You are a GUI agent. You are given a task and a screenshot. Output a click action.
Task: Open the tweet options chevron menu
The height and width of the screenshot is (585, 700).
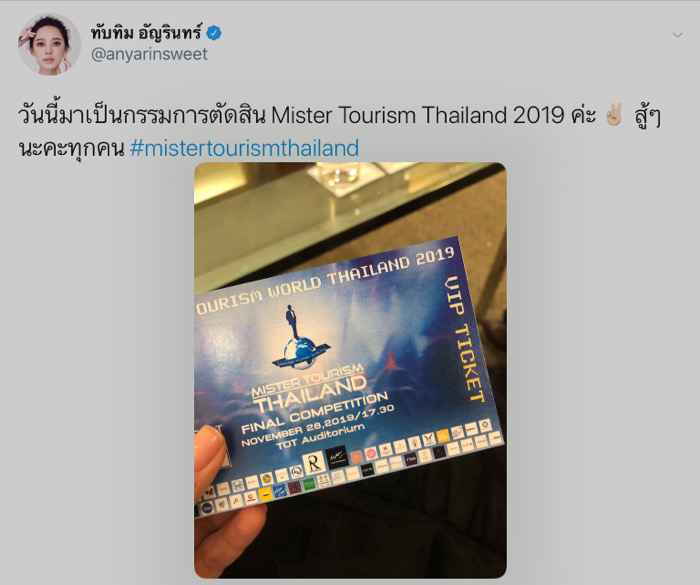677,35
